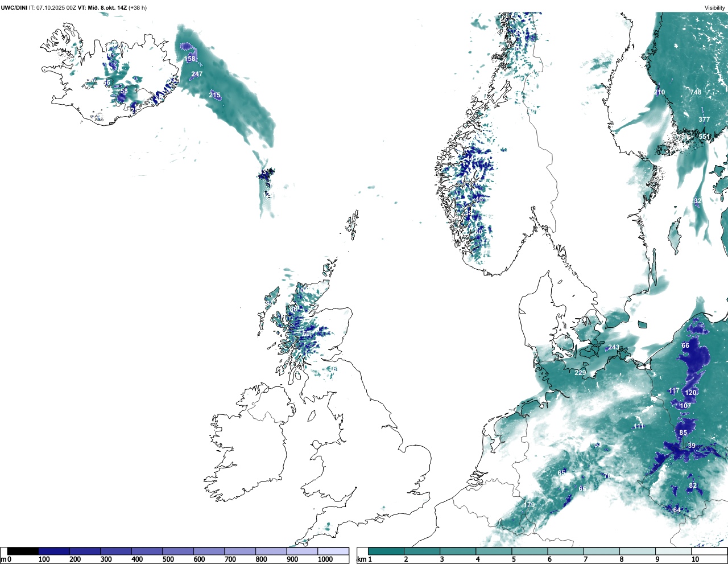Click the '82' visibility value
The image size is (728, 564).
coord(693,485)
